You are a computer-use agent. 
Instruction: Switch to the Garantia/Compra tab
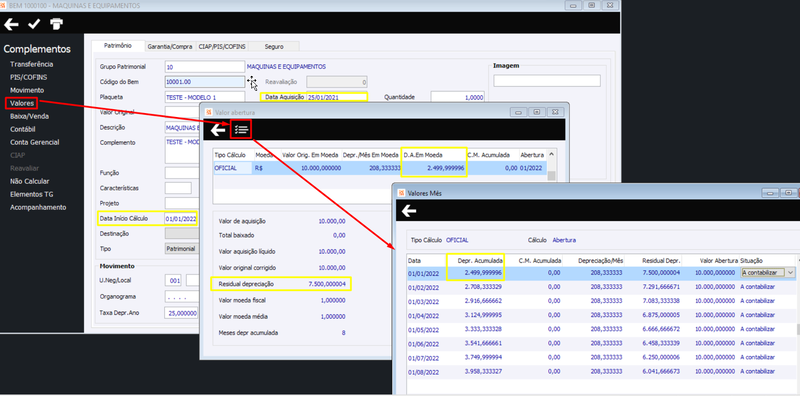[170, 46]
